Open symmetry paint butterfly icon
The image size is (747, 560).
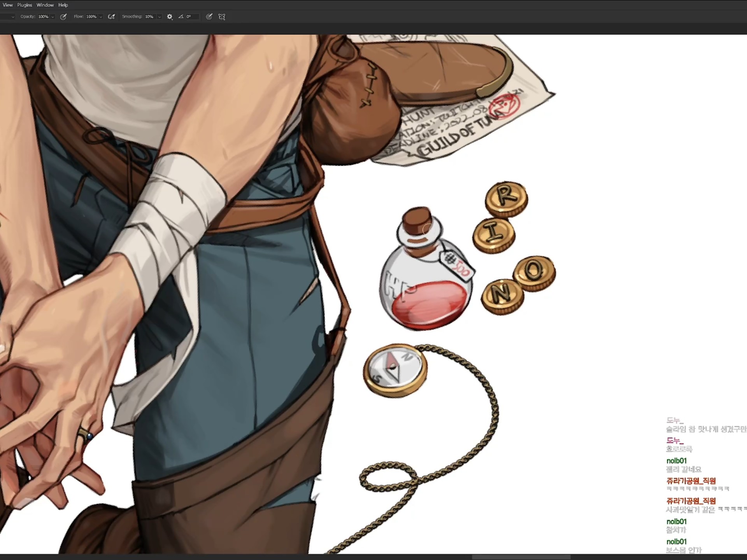click(222, 17)
